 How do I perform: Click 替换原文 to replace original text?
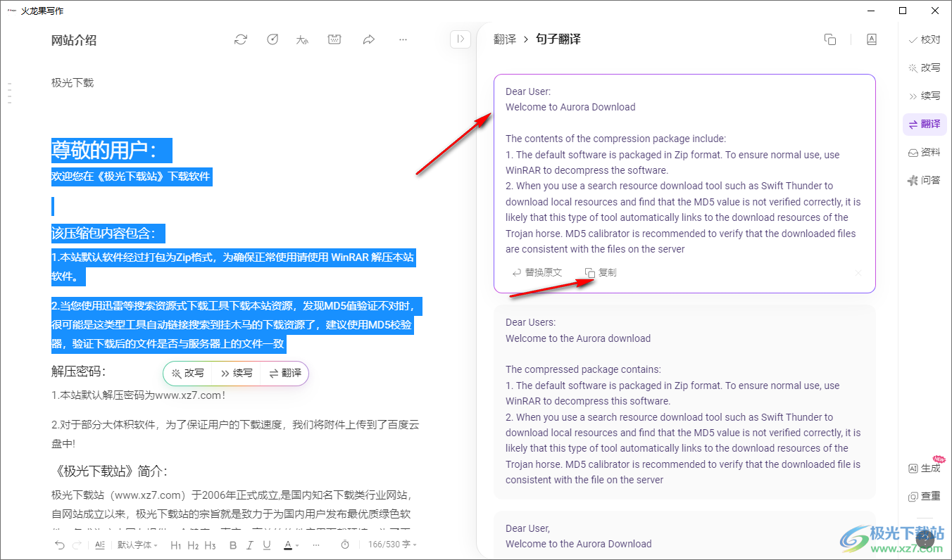point(537,272)
